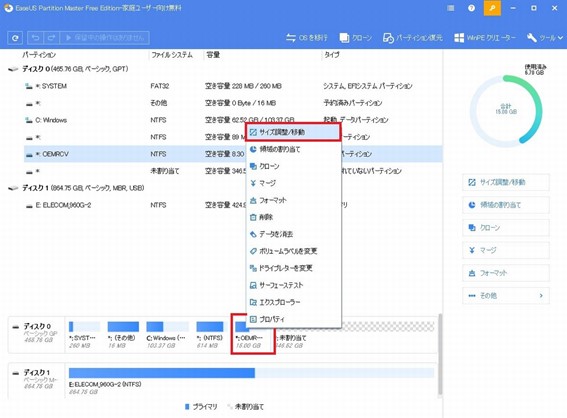Click the refresh icon in toolbar
Image resolution: width=567 pixels, height=418 pixels.
[15, 38]
